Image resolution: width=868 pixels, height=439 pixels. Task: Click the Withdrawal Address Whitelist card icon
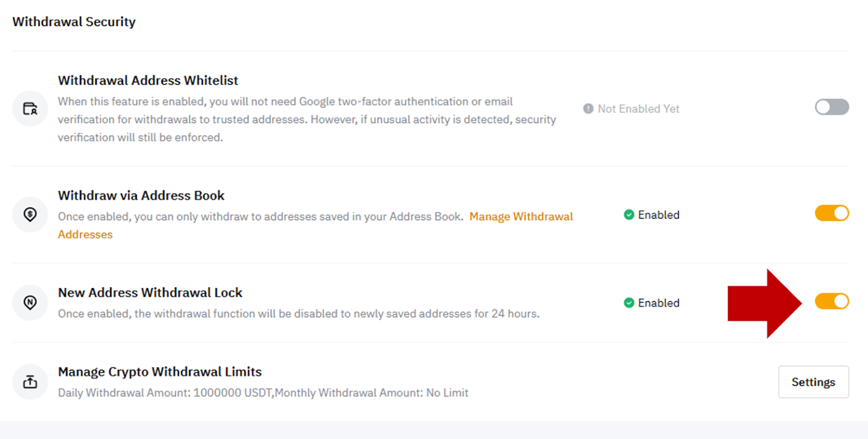coord(30,108)
